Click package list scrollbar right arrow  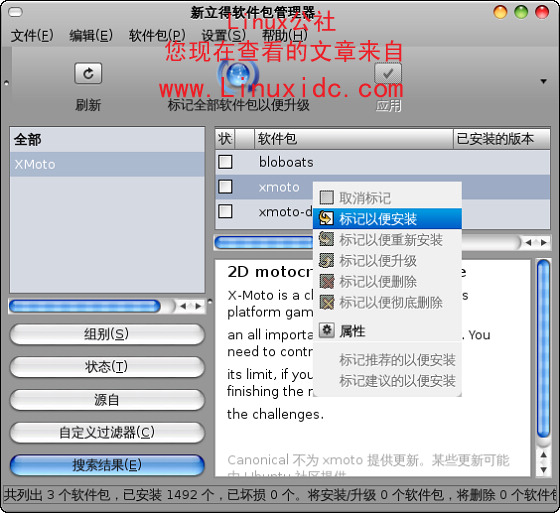click(544, 243)
